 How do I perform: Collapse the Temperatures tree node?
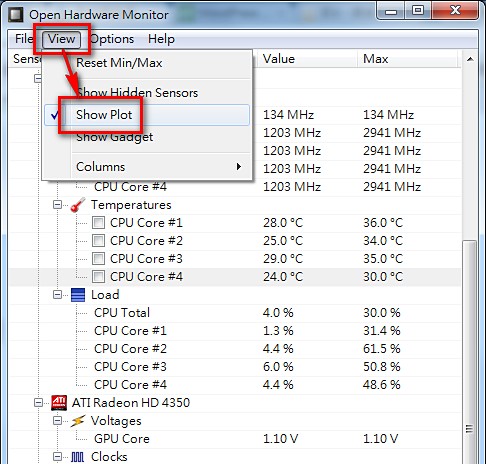point(58,205)
